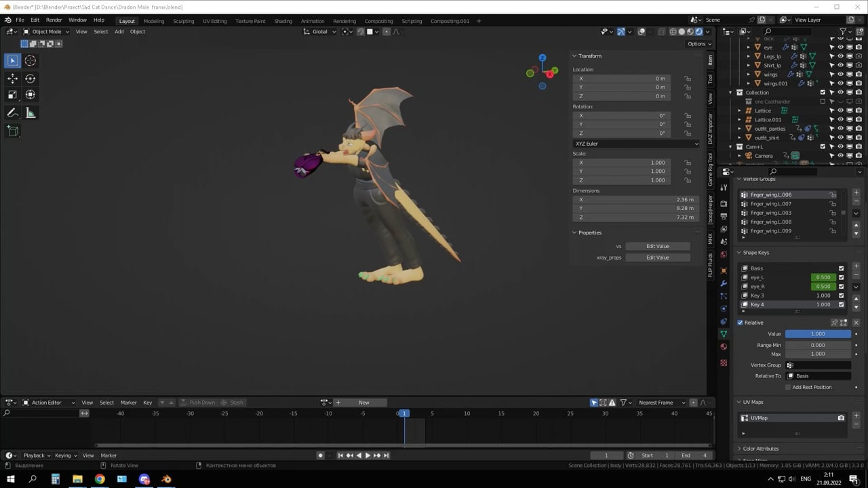Adjust the shape key Value slider
The width and height of the screenshot is (868, 488).
pyautogui.click(x=818, y=334)
